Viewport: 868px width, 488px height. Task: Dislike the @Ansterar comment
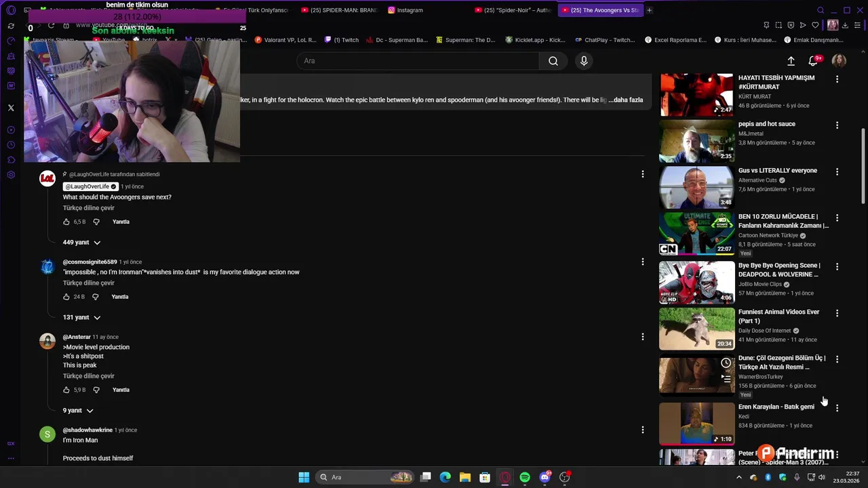[96, 390]
